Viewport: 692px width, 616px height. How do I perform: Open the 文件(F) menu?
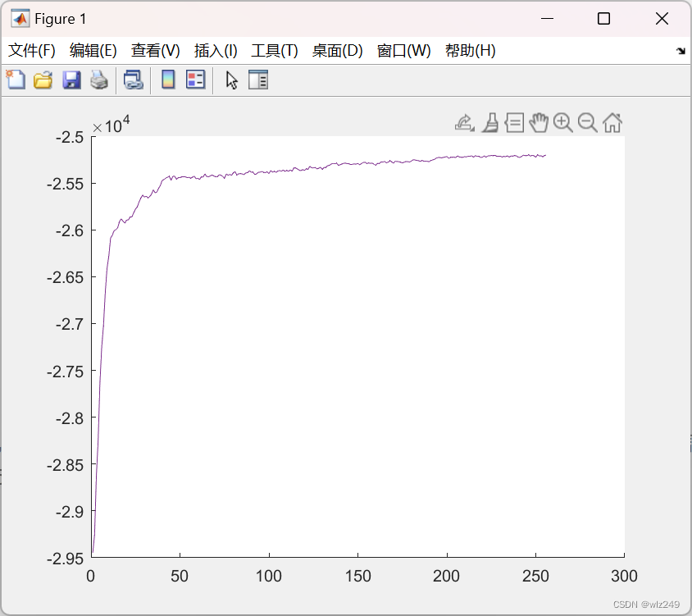(x=32, y=50)
